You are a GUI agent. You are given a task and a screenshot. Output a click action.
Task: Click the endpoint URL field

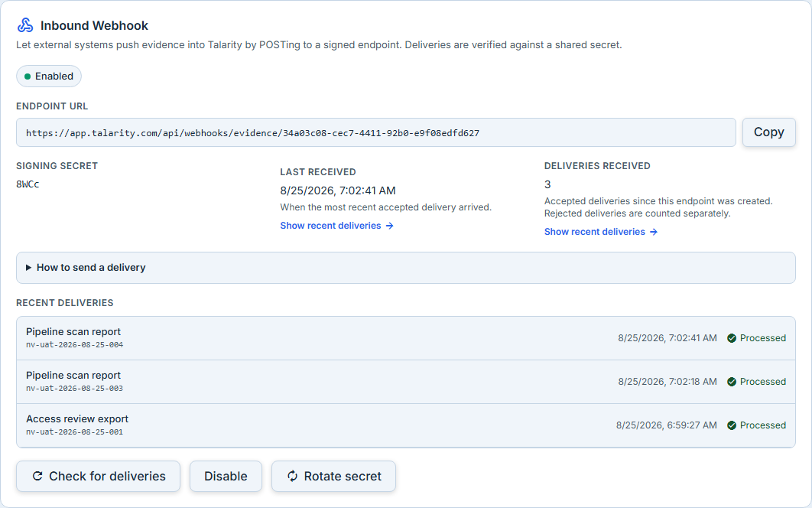tap(376, 132)
